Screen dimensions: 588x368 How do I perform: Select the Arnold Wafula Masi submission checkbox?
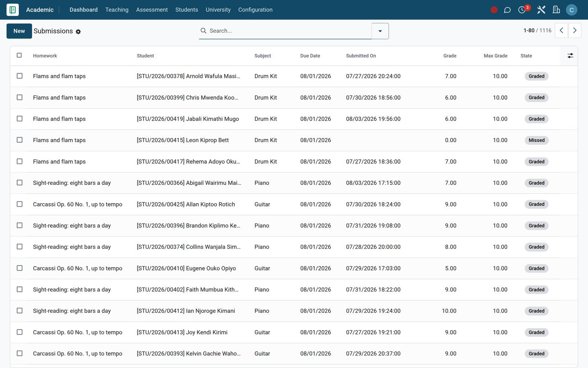click(19, 76)
